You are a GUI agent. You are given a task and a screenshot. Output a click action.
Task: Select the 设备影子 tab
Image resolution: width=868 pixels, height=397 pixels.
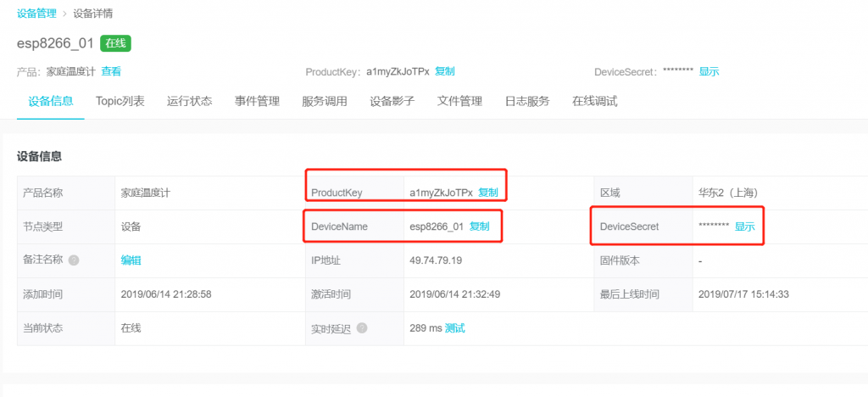pos(392,101)
